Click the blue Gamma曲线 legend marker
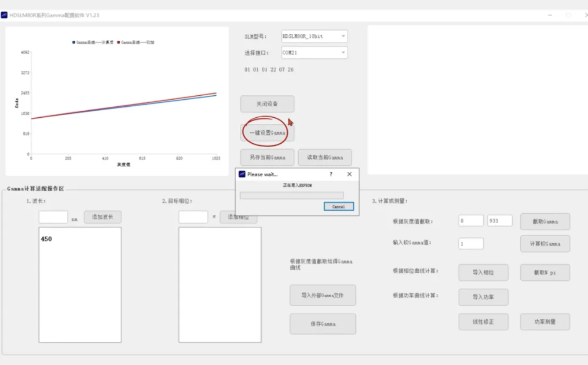The height and width of the screenshot is (365, 588). click(74, 43)
